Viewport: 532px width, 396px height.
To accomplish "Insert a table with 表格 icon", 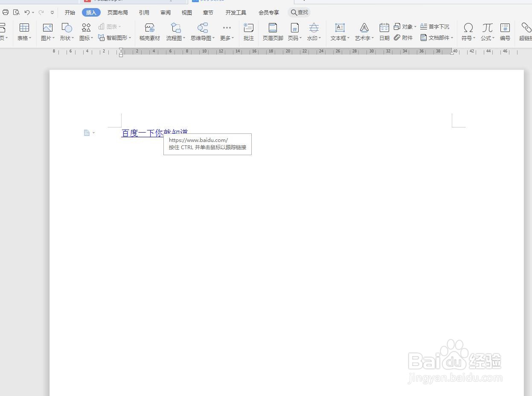I will click(24, 28).
